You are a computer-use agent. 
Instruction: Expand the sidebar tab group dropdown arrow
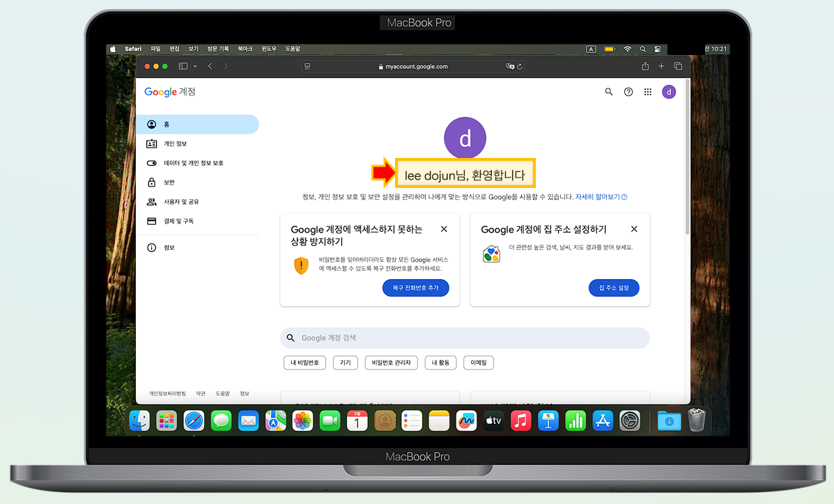(195, 66)
